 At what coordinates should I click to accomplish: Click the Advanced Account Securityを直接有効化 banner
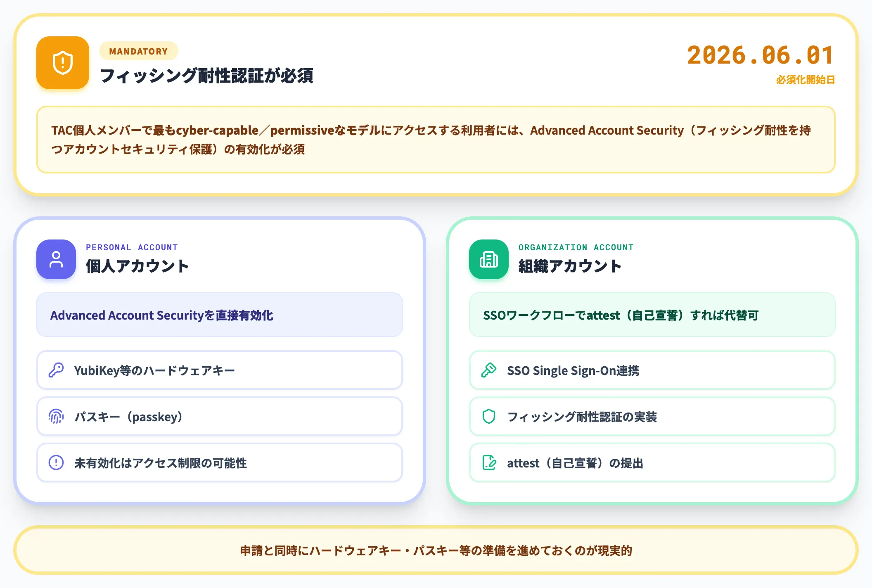[x=220, y=315]
